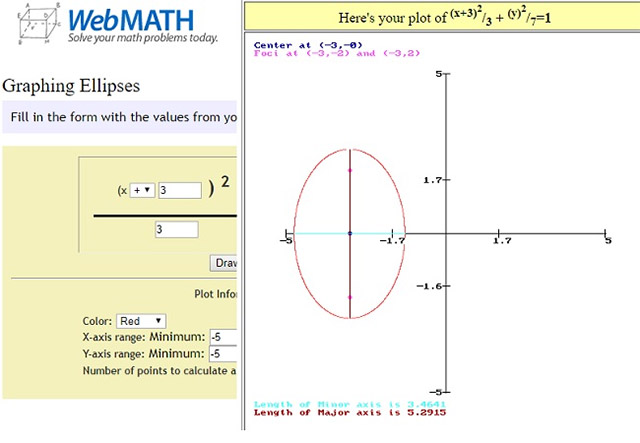Screen dimensions: 640x443
Task: Click the Y-axis range Minimum field
Action: [223, 354]
